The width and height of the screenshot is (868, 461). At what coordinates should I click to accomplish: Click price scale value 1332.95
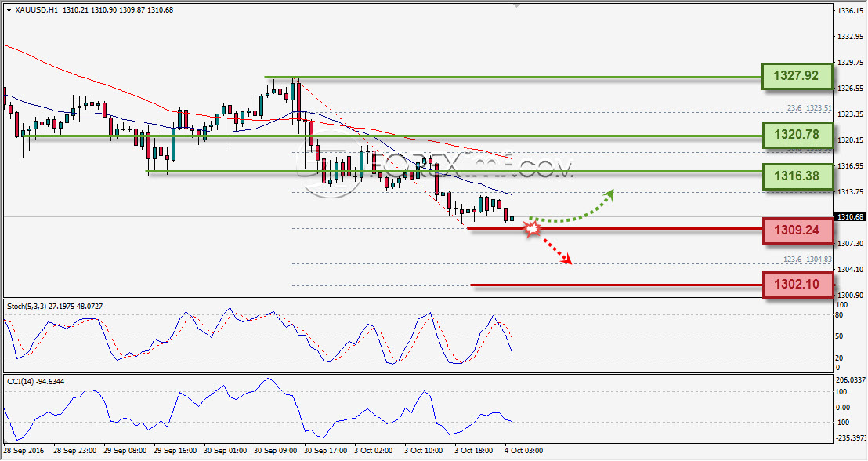850,37
